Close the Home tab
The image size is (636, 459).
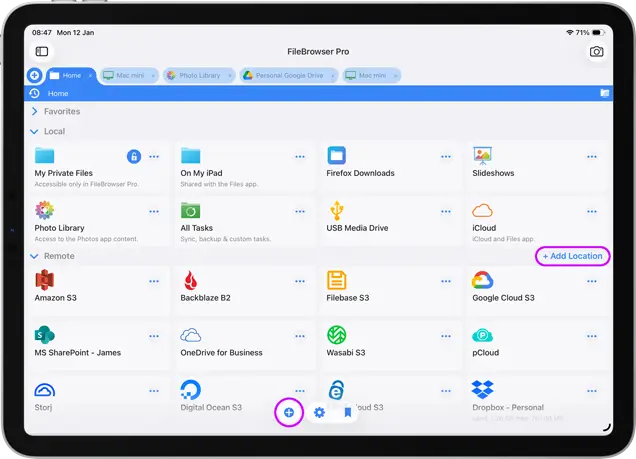pyautogui.click(x=90, y=76)
